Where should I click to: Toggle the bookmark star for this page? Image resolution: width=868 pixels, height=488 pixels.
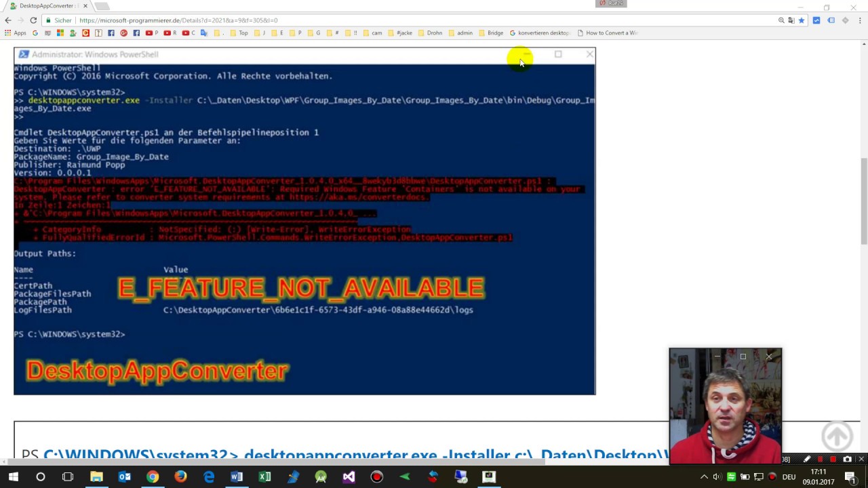coord(802,20)
